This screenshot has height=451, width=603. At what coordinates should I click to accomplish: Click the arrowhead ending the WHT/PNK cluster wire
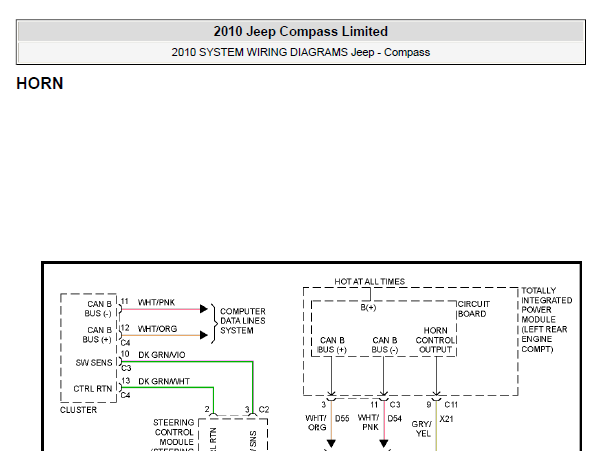pos(204,309)
